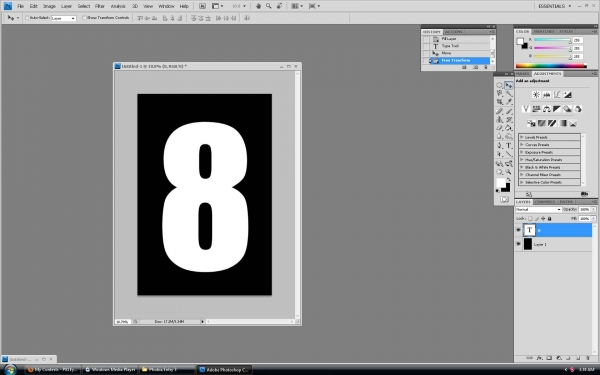The width and height of the screenshot is (600, 375).
Task: Expand Exposure Presets list
Action: pyautogui.click(x=521, y=152)
